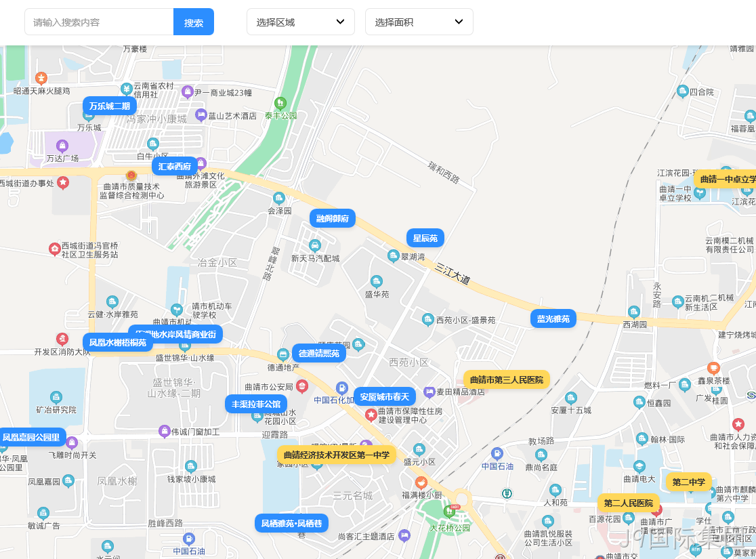The height and width of the screenshot is (559, 756).
Task: Click the 三江大道 road label
Action: (x=453, y=274)
